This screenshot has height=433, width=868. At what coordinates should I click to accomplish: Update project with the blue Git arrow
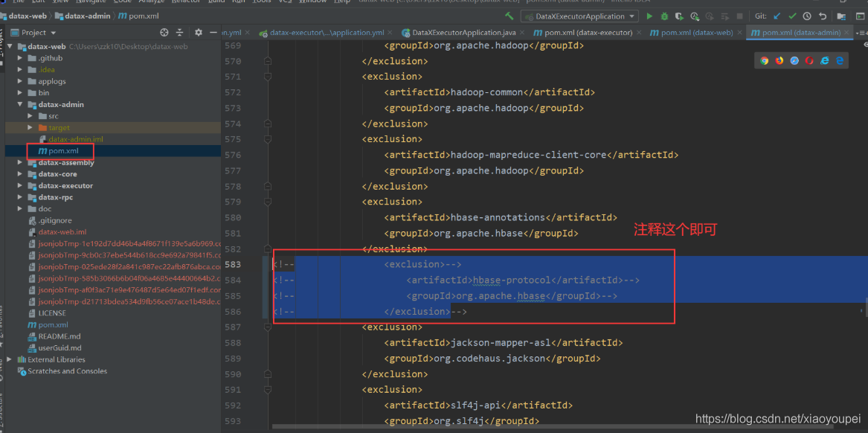(x=777, y=16)
